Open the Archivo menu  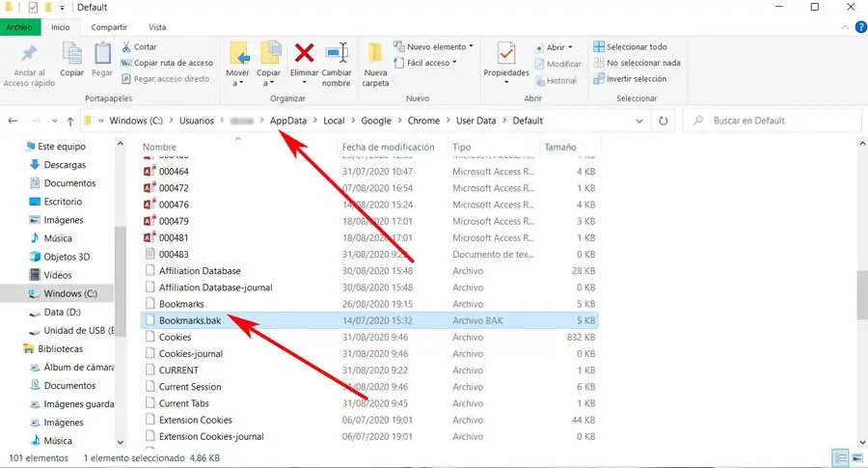coord(19,27)
